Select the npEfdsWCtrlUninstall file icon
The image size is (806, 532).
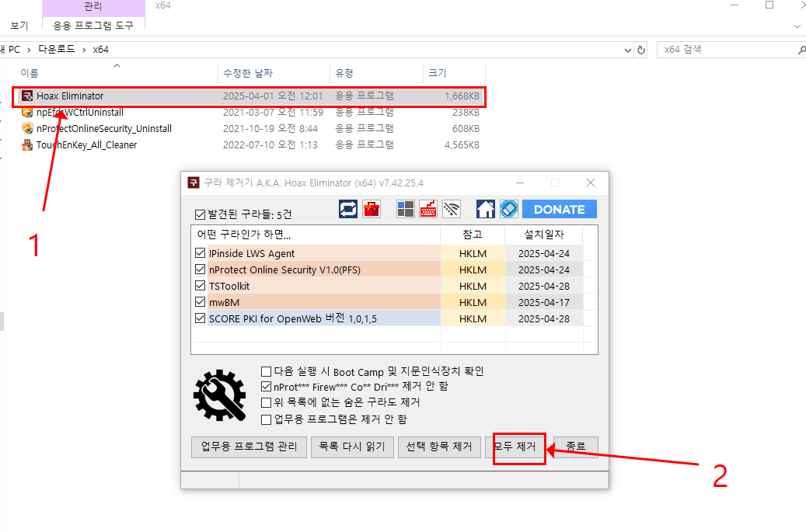[27, 113]
